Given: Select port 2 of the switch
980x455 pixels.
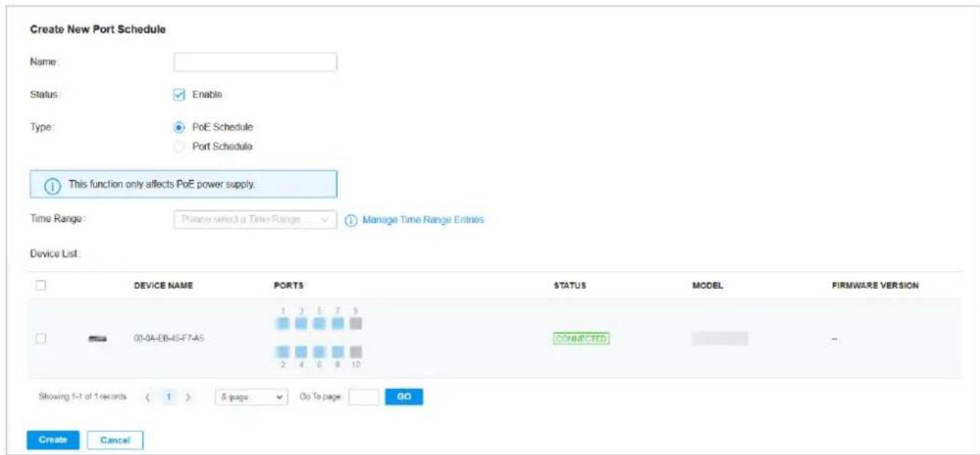Looking at the screenshot, I should 282,352.
